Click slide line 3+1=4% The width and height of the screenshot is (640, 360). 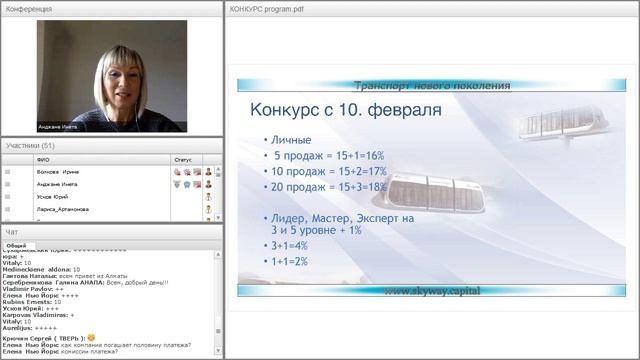[x=289, y=246]
